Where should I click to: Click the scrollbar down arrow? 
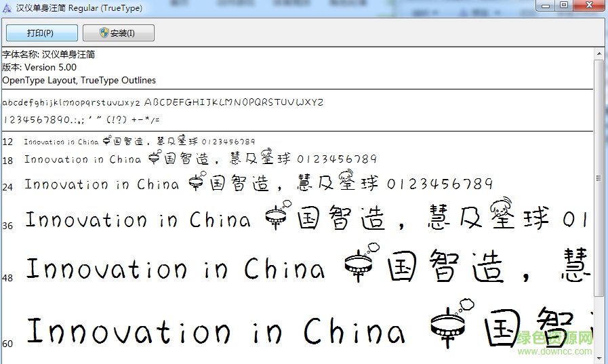(599, 359)
